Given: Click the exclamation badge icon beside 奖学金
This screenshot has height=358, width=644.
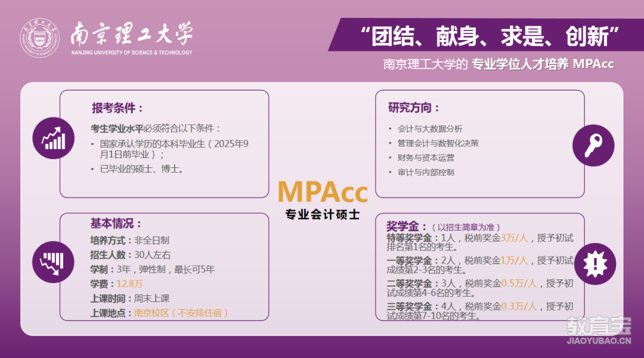Looking at the screenshot, I should pyautogui.click(x=595, y=264).
